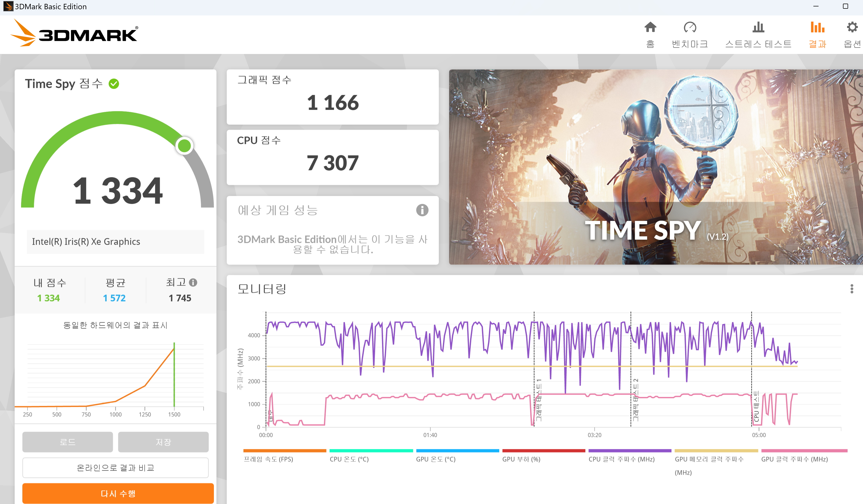Click the 그래픽 테스트 1 marker line in chart
The image size is (863, 504).
534,369
